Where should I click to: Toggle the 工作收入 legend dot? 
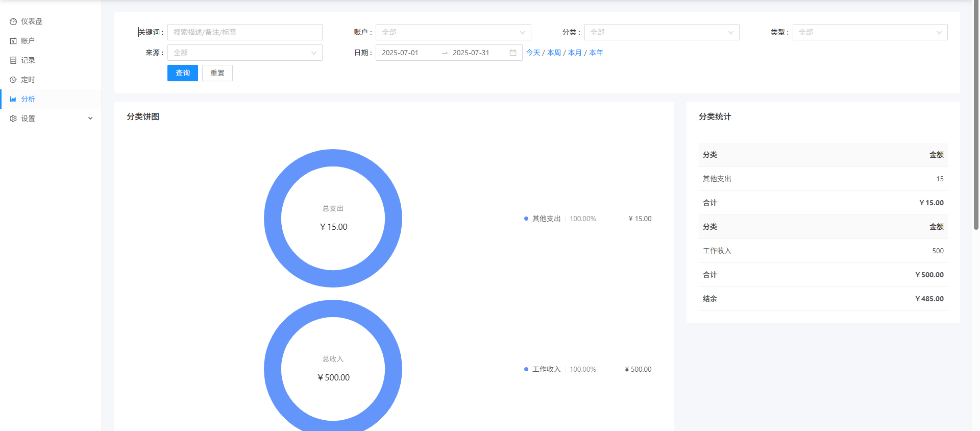click(526, 369)
